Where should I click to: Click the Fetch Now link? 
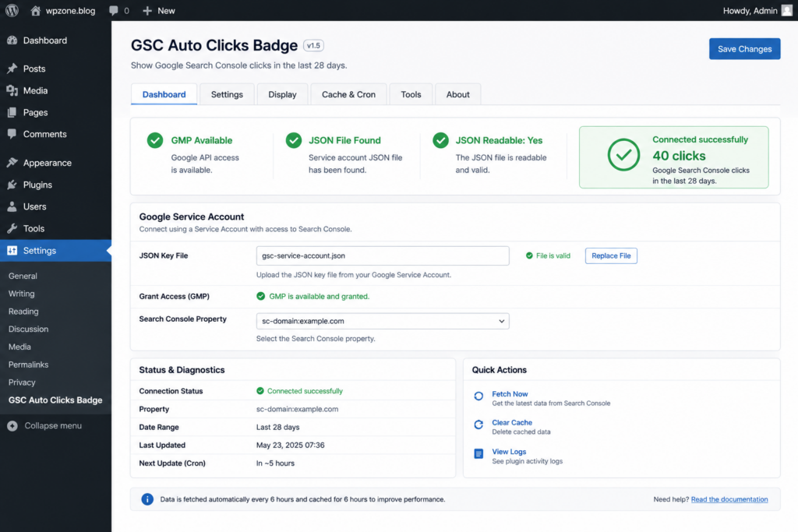click(510, 393)
